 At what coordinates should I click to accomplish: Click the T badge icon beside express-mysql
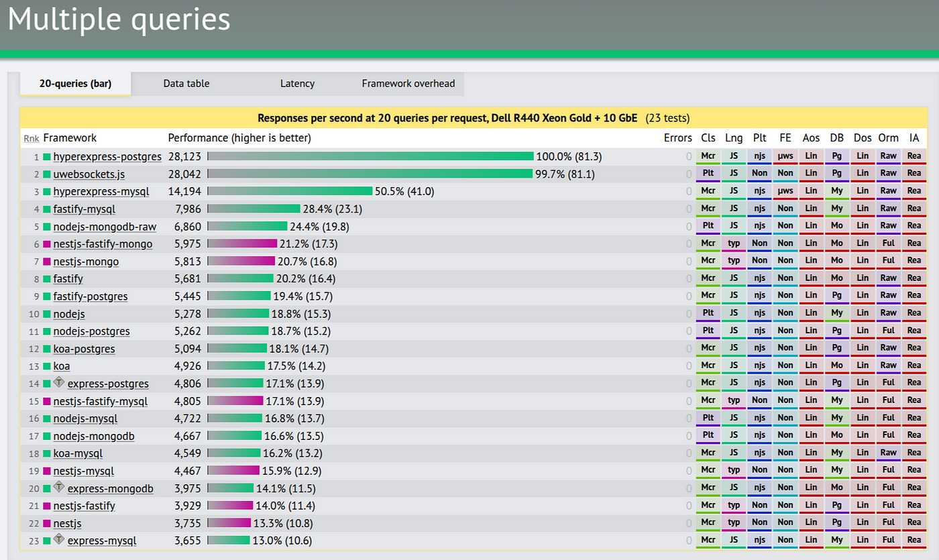coord(59,539)
